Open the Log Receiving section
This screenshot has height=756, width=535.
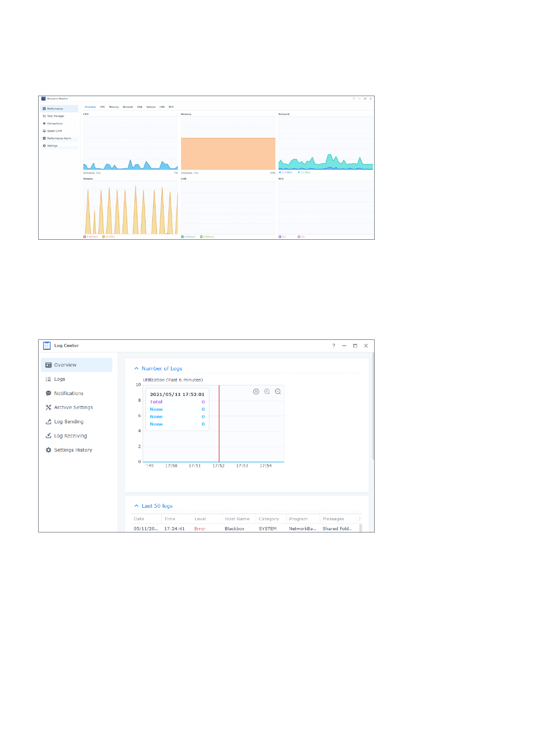[70, 436]
